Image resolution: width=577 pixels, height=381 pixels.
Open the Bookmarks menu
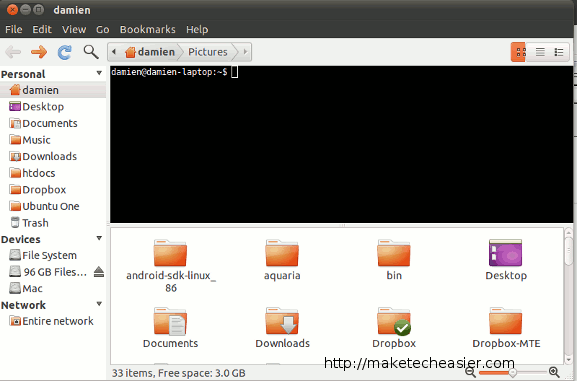coord(148,29)
